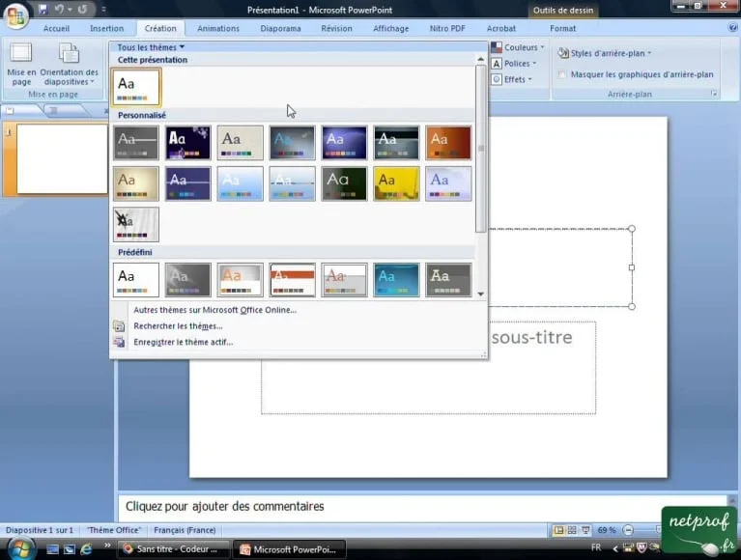Open the Polices dropdown
Image resolution: width=741 pixels, height=560 pixels.
pos(514,64)
